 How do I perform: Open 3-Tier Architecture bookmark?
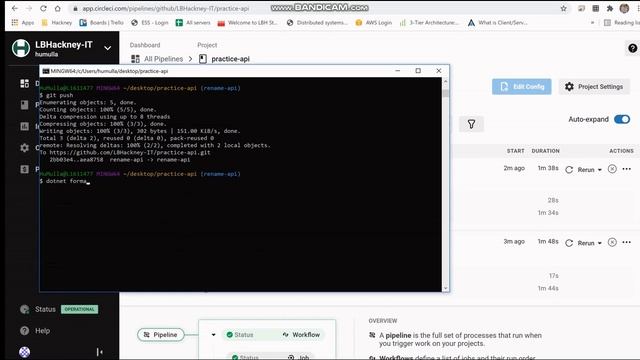429,22
